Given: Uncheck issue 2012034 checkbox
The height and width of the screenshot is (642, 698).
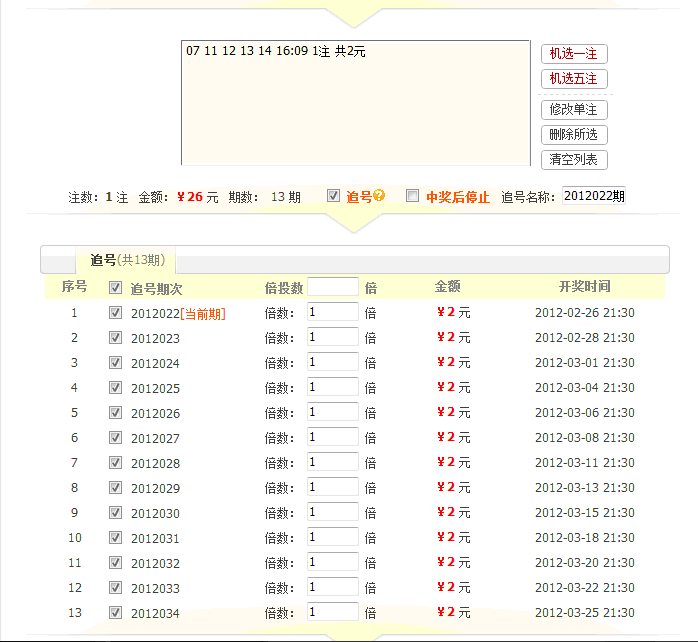Looking at the screenshot, I should 115,613.
